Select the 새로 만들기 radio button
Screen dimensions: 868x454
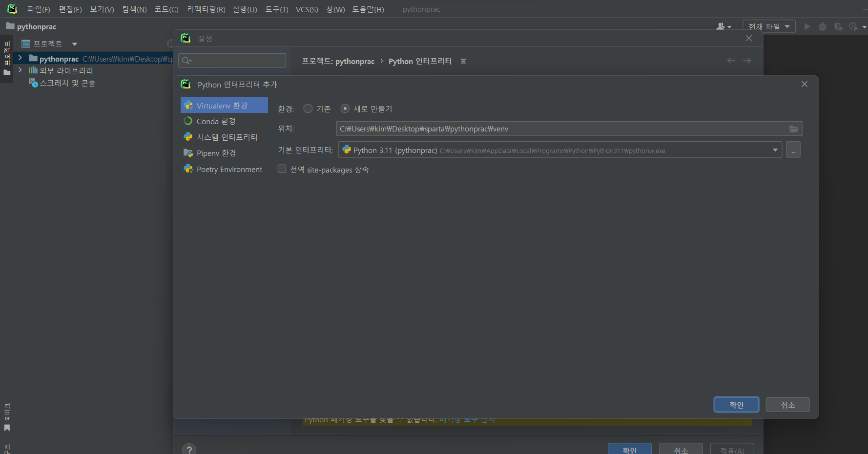(345, 108)
